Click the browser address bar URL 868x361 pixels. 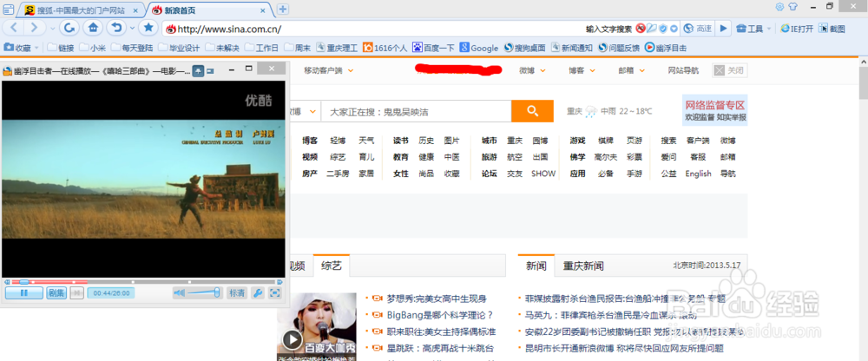[229, 29]
